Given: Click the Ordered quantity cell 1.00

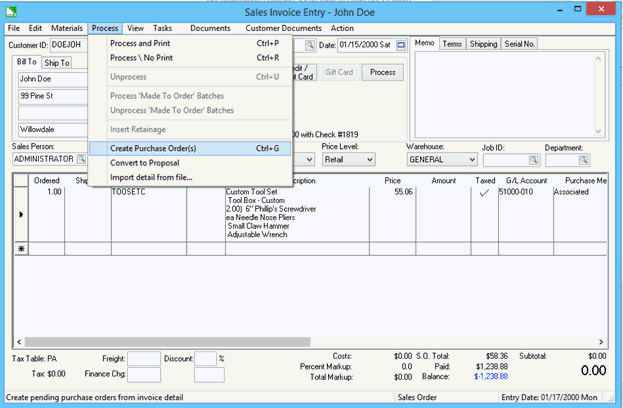Looking at the screenshot, I should (x=46, y=214).
